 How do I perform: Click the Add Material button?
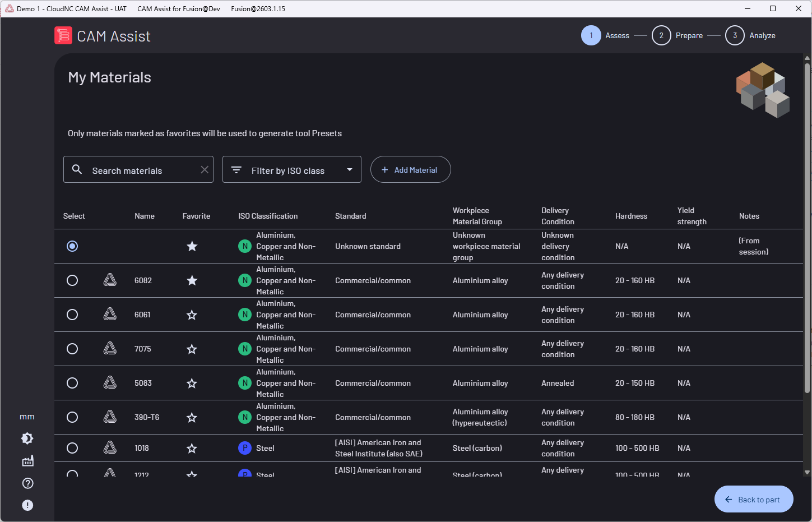(x=410, y=169)
